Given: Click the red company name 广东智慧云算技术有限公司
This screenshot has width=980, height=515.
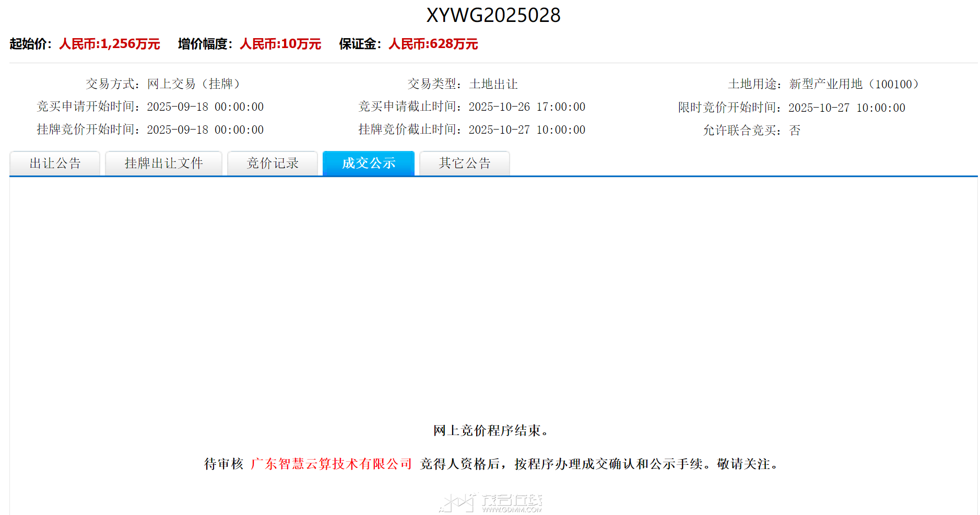Looking at the screenshot, I should coord(332,464).
